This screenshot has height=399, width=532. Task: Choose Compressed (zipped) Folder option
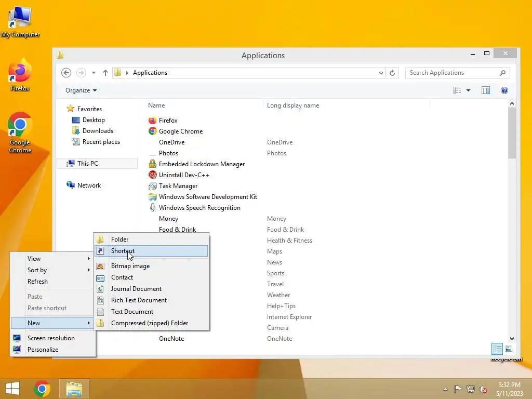151,323
